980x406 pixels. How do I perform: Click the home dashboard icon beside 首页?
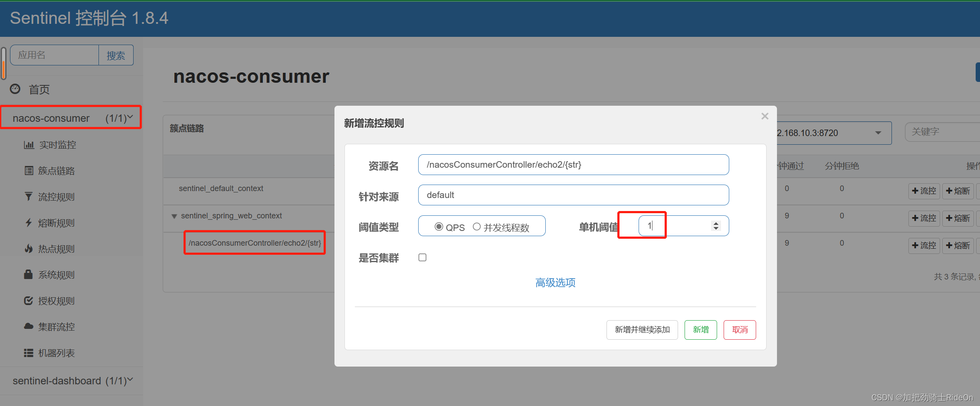(x=15, y=89)
